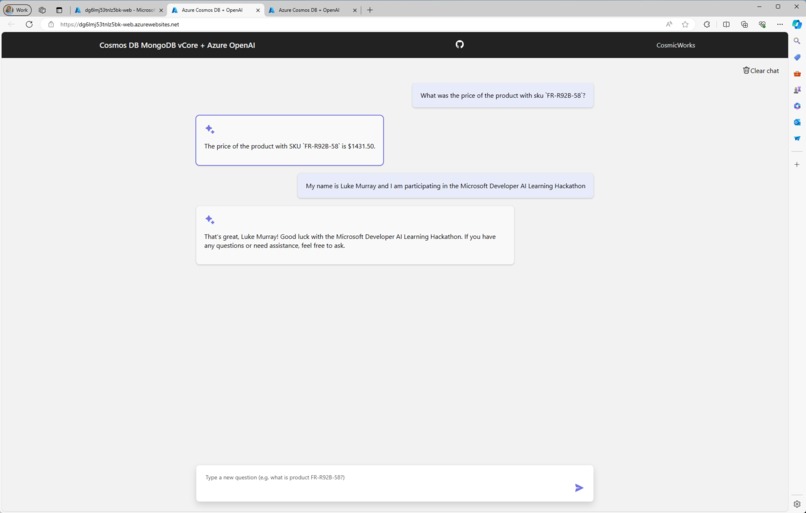This screenshot has width=806, height=513.
Task: Open the sidebar blue paper plane icon
Action: point(797,138)
